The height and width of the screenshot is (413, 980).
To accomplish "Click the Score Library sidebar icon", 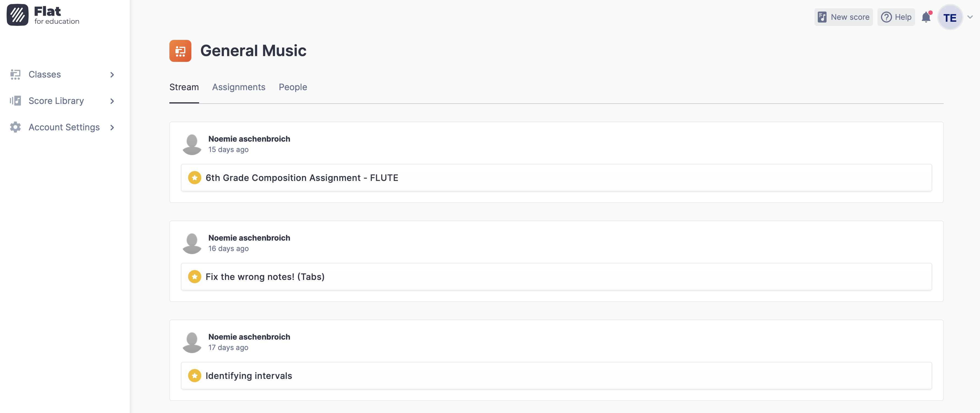I will coord(15,101).
